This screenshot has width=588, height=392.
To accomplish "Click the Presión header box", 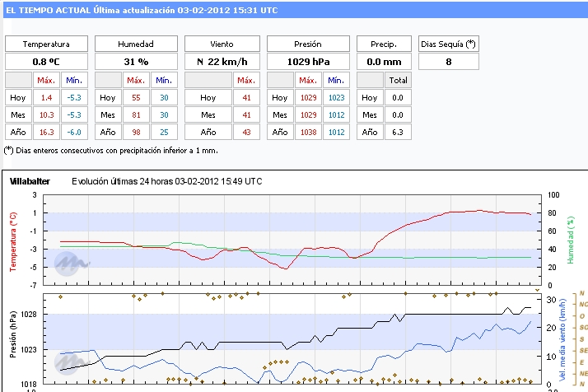I will 307,44.
